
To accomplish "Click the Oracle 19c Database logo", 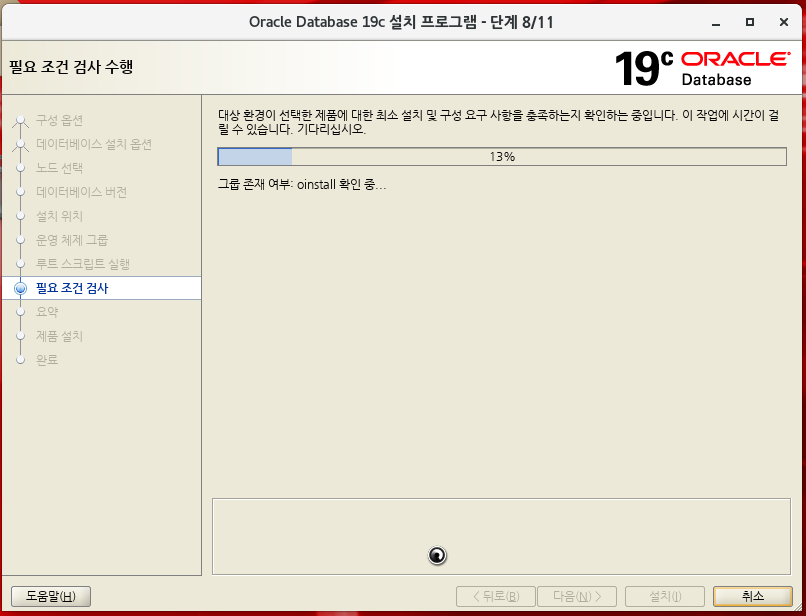I will 702,68.
